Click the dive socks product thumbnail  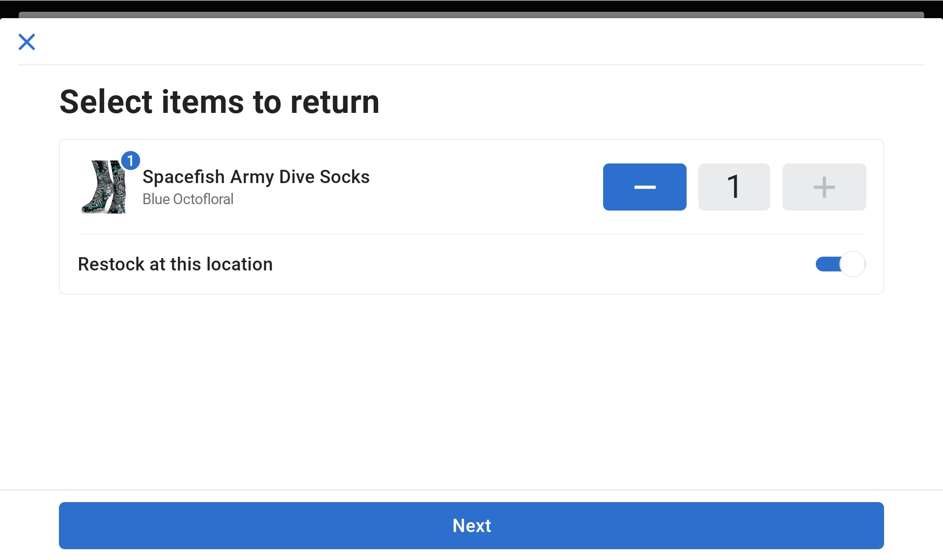tap(103, 187)
